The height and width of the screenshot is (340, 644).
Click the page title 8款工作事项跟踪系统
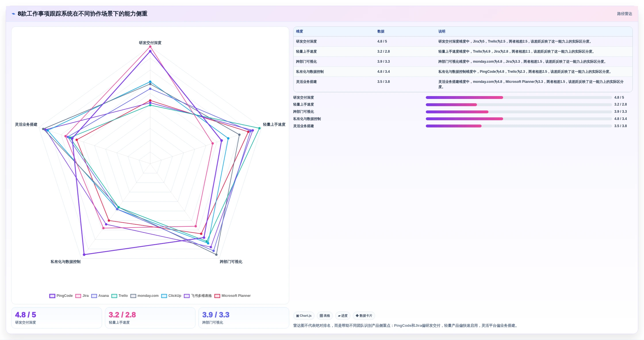pyautogui.click(x=83, y=14)
